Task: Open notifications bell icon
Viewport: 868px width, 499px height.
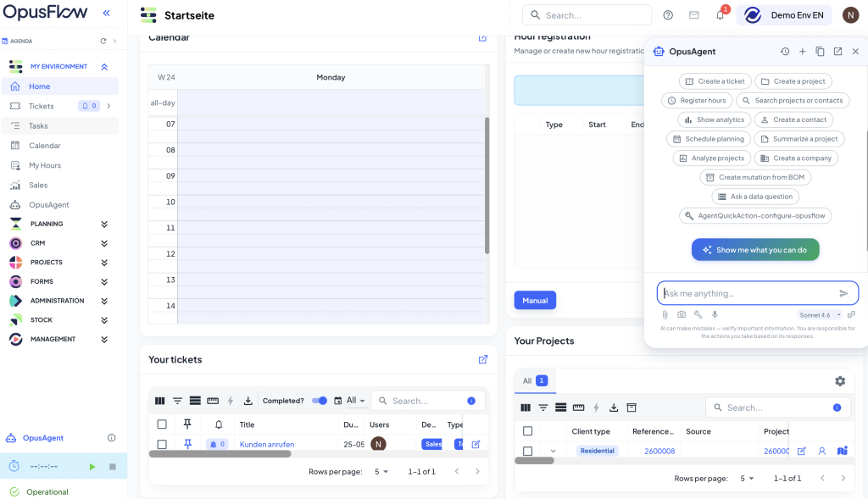Action: click(721, 15)
